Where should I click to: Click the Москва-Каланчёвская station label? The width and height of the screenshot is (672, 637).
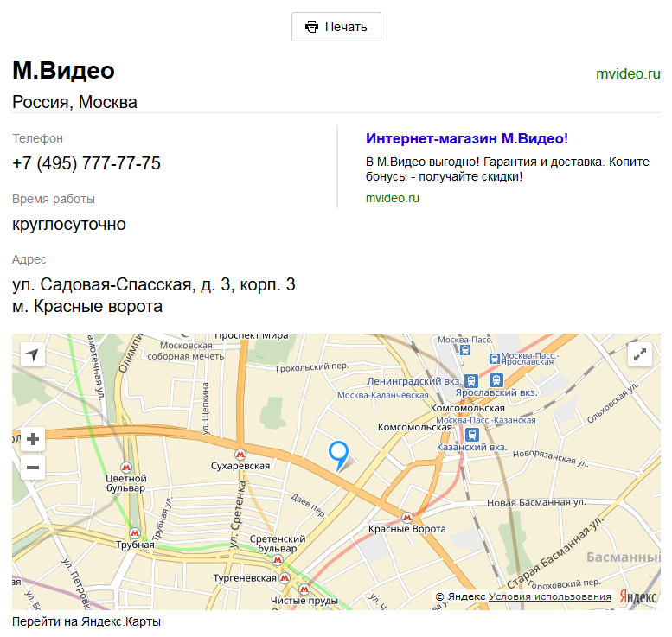tap(383, 395)
